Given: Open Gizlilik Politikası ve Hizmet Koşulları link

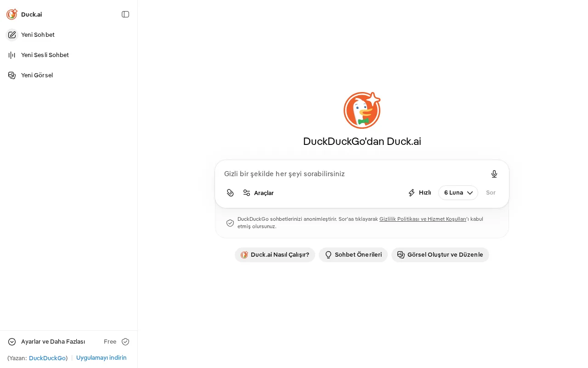Looking at the screenshot, I should 423,219.
